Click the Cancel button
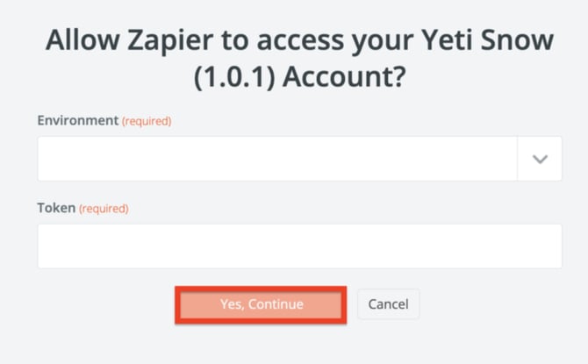588x364 pixels. 388,304
